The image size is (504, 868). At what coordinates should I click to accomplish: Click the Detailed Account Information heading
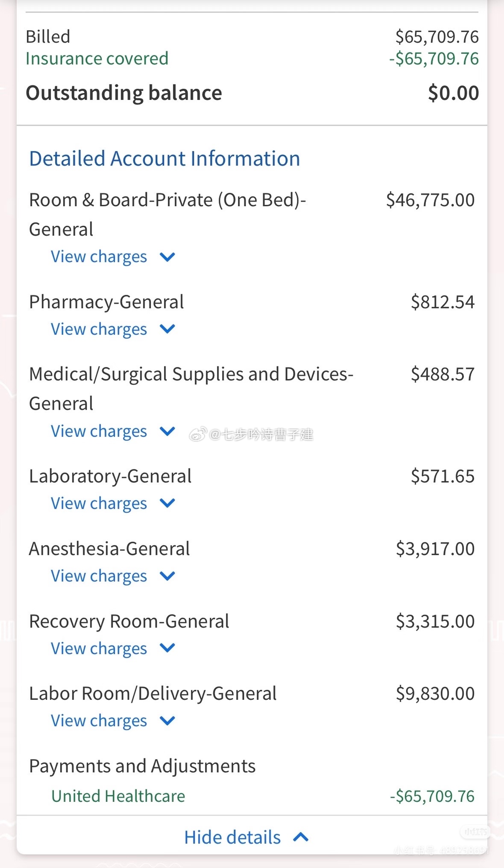coord(164,159)
